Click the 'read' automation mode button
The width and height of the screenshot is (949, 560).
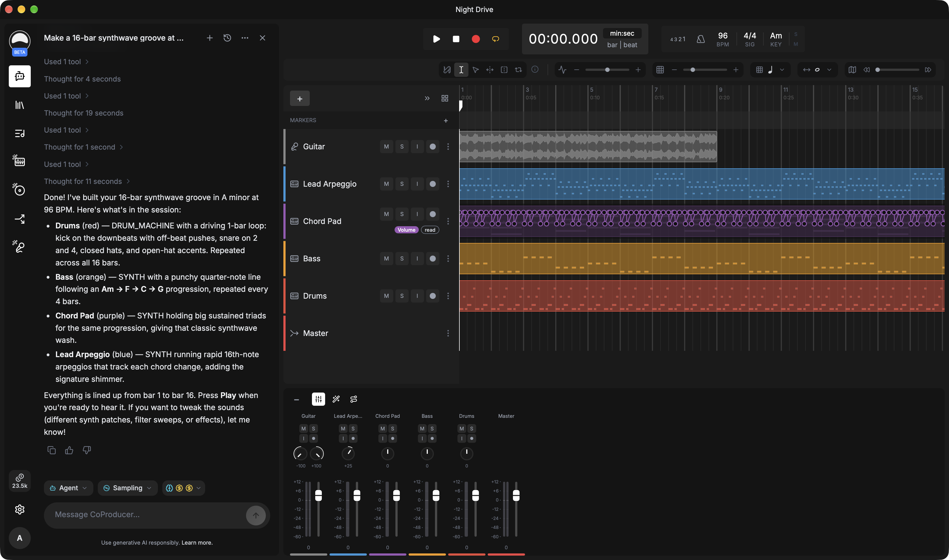430,230
